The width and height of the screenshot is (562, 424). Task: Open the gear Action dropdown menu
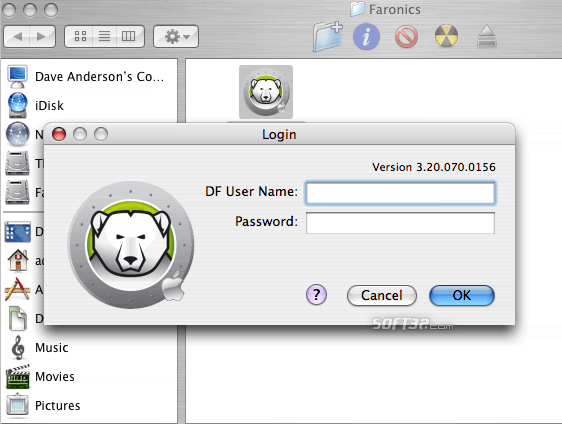176,36
